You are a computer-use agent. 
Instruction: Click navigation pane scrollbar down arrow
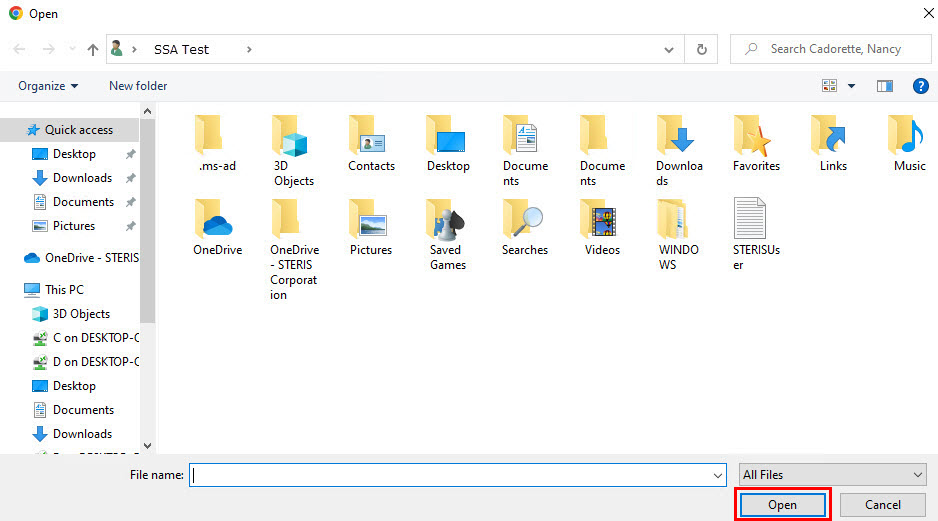(x=147, y=446)
